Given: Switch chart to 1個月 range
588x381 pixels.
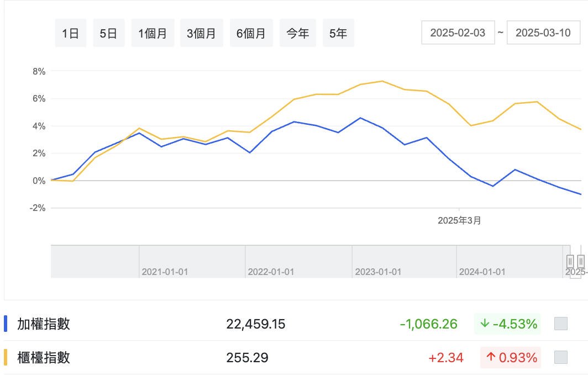Looking at the screenshot, I should click(153, 33).
